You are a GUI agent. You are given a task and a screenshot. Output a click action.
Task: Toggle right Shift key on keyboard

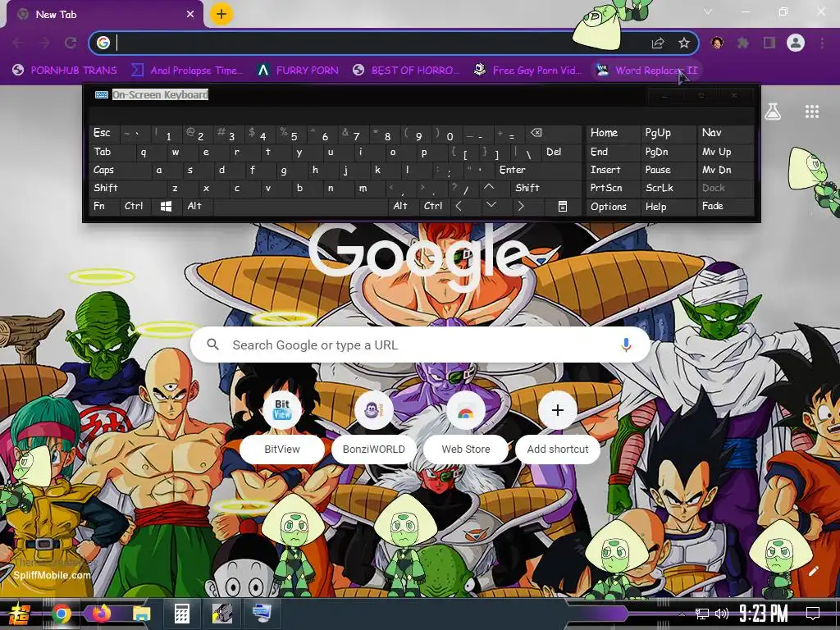tap(546, 188)
